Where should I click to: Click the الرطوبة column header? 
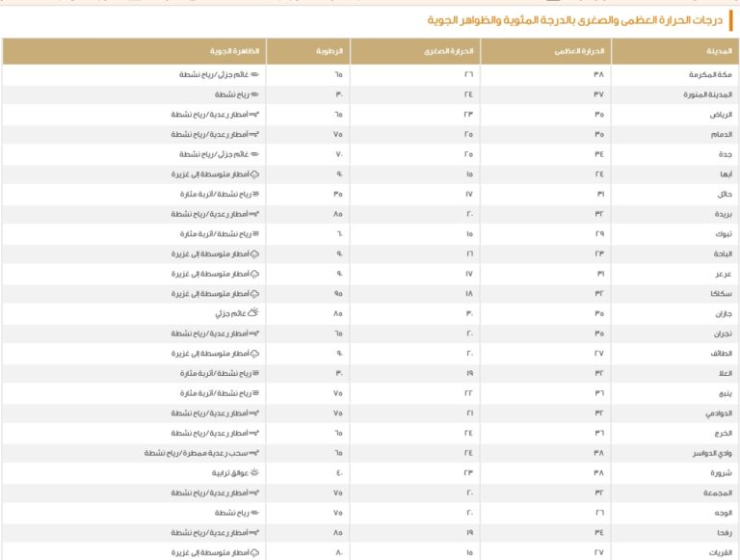329,51
